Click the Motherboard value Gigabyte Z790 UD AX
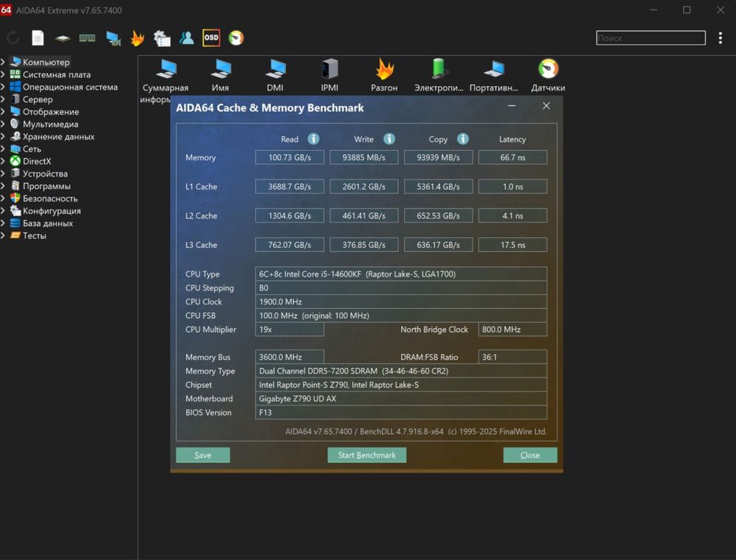Screen dimensions: 736x560 point(401,399)
